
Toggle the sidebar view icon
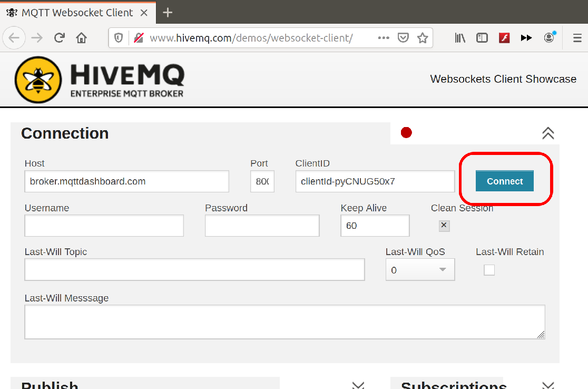[x=482, y=38]
